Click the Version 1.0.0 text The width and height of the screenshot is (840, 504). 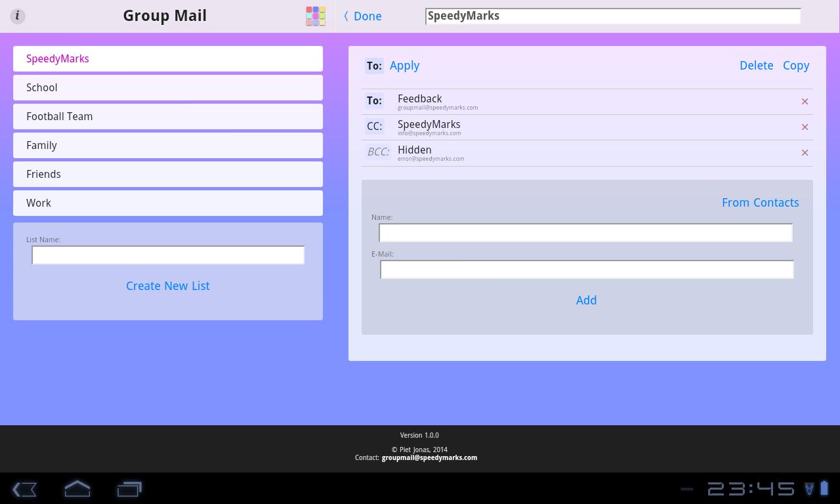tap(419, 435)
